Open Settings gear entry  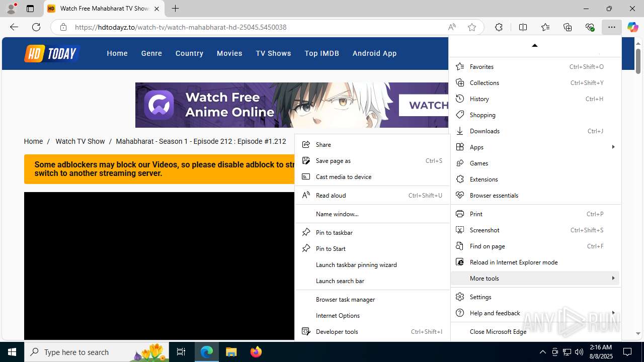[536, 297]
